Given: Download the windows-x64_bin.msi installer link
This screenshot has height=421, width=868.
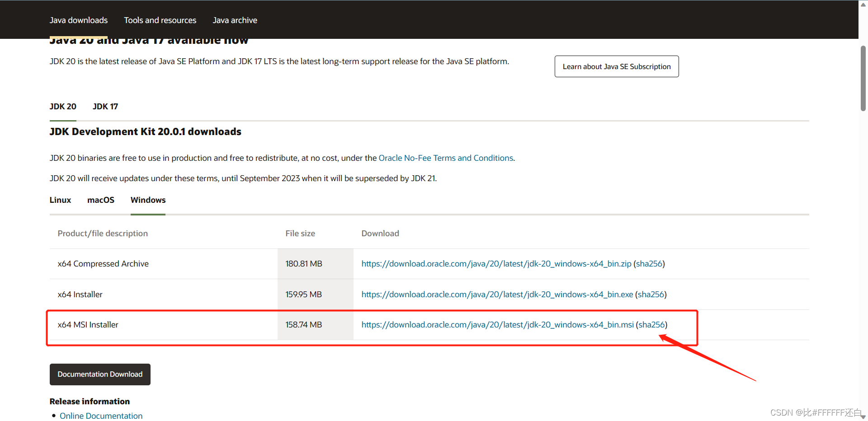Looking at the screenshot, I should point(498,325).
